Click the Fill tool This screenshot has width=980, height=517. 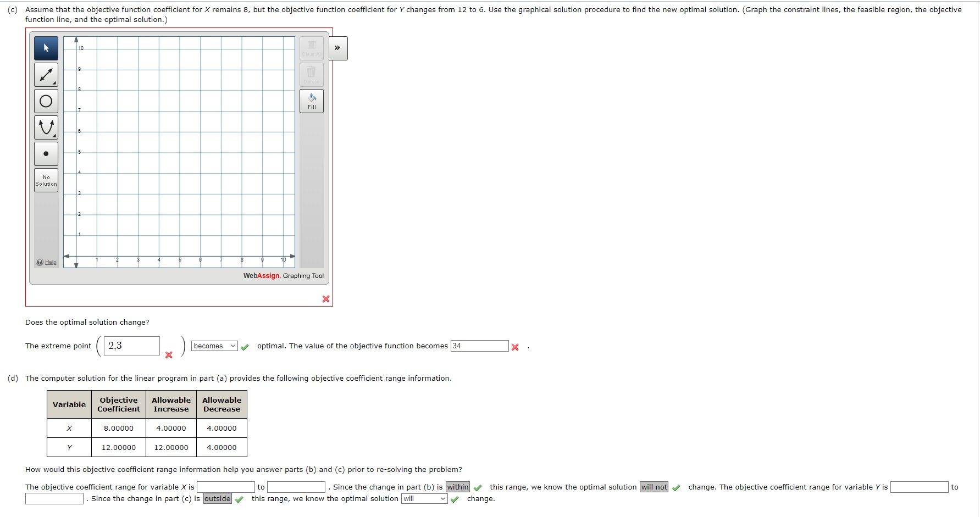(311, 101)
